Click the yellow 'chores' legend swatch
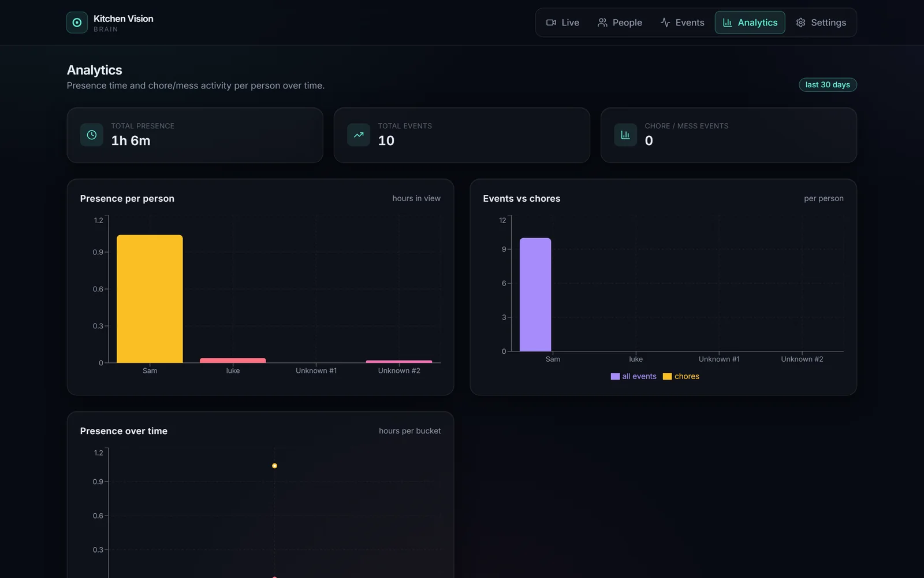Image resolution: width=924 pixels, height=578 pixels. [667, 376]
